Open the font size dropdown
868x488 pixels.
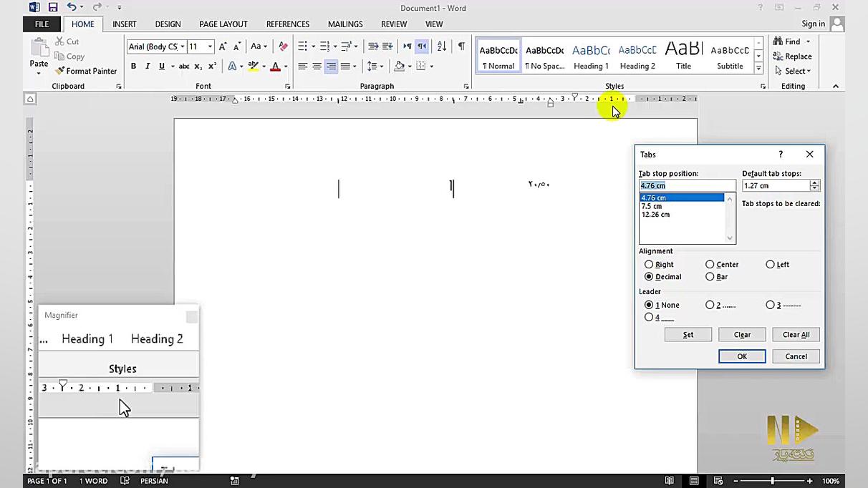(210, 47)
